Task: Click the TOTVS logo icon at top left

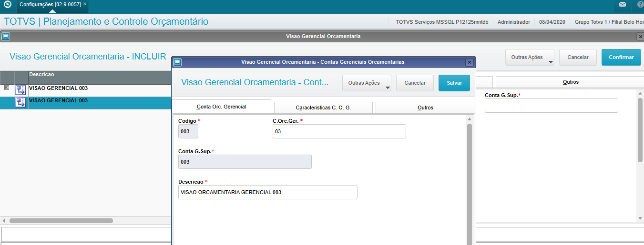Action: (7, 4)
